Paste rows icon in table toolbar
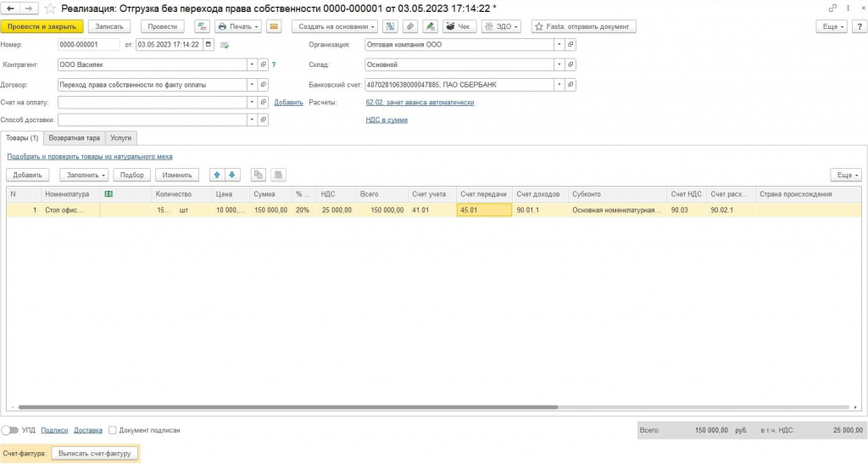This screenshot has height=464, width=868. [278, 175]
